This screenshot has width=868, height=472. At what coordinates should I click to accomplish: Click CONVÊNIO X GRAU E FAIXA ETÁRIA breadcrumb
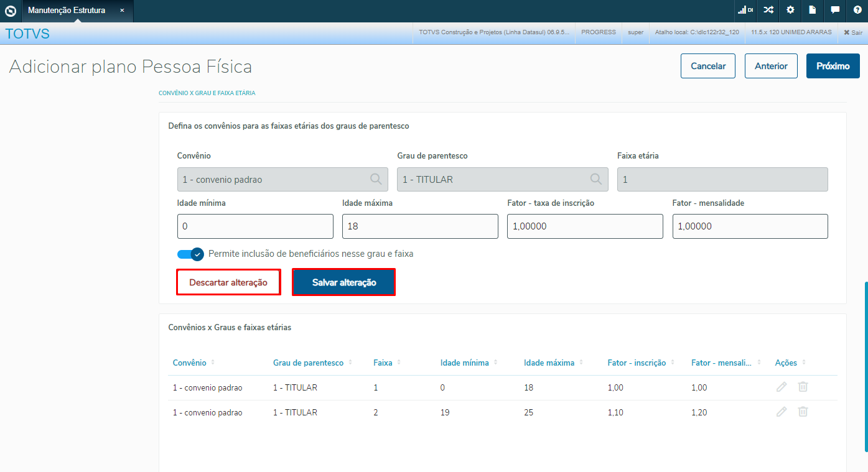click(207, 93)
